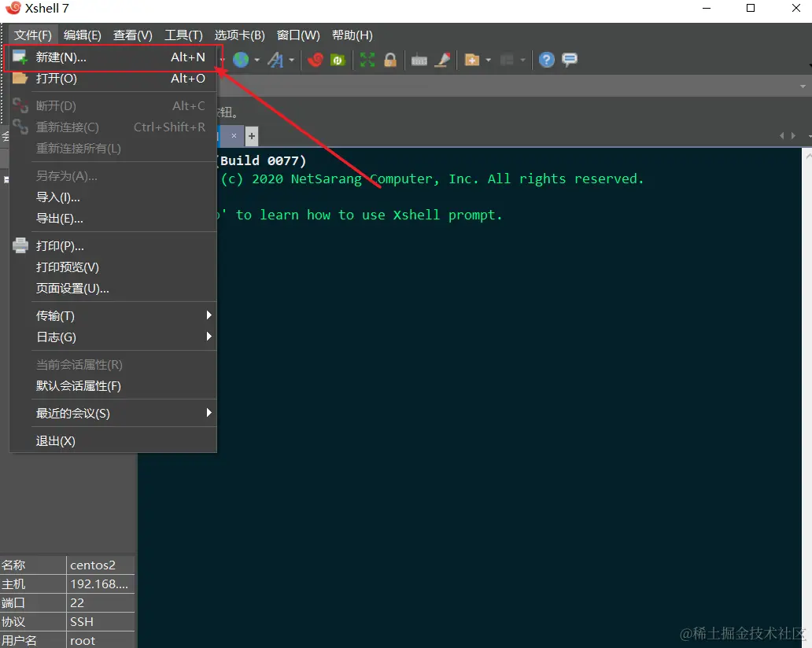The image size is (812, 648).
Task: Click the folder icon beside 打开(O)
Action: [x=20, y=78]
